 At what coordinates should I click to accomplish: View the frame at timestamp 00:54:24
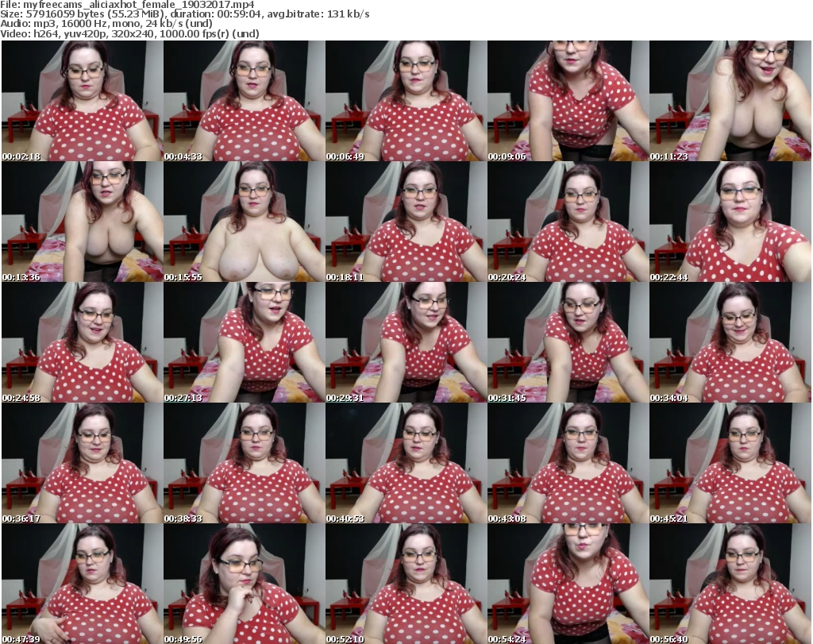(x=568, y=584)
